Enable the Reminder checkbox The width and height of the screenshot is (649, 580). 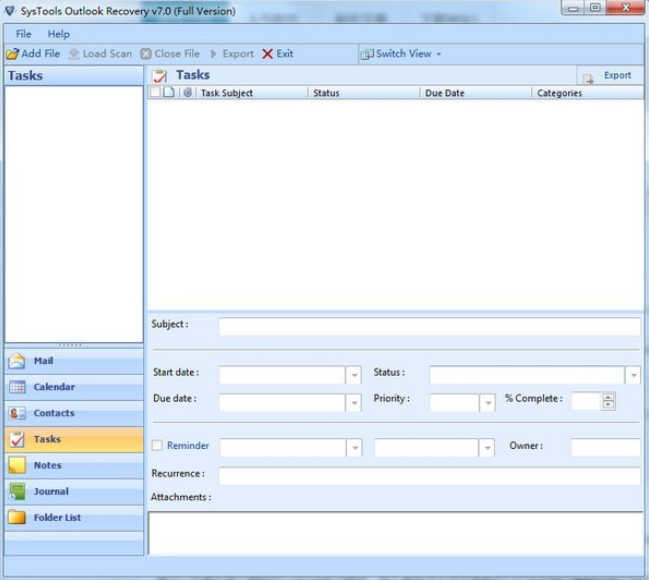click(x=157, y=446)
